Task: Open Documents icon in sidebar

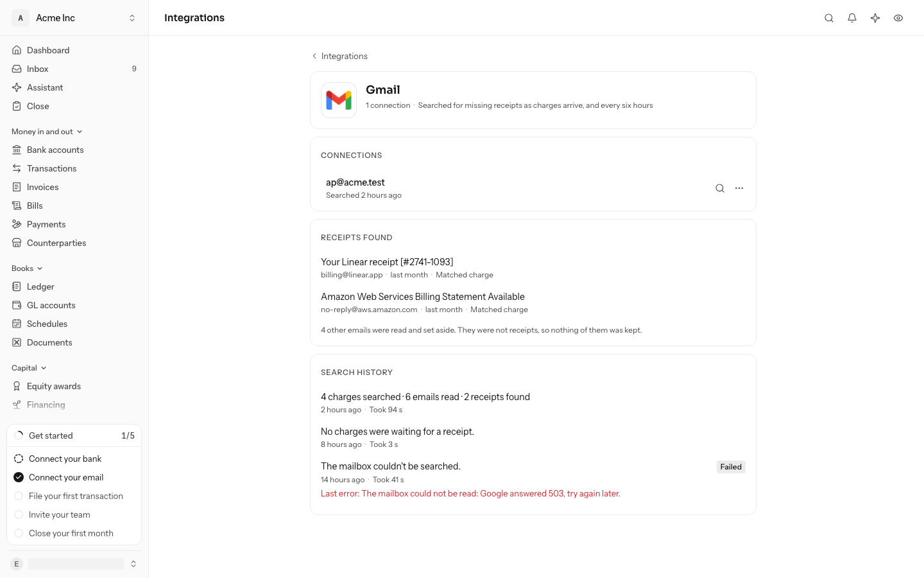Action: 17,342
